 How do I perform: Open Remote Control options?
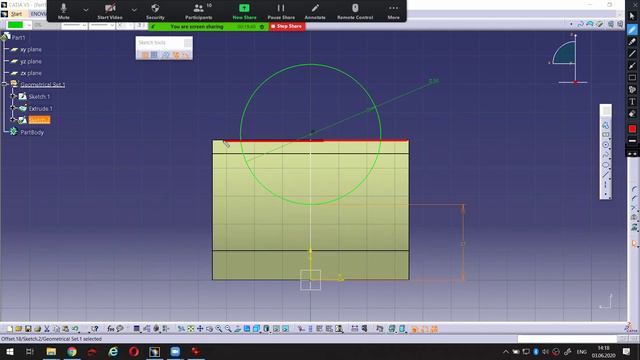(x=355, y=11)
